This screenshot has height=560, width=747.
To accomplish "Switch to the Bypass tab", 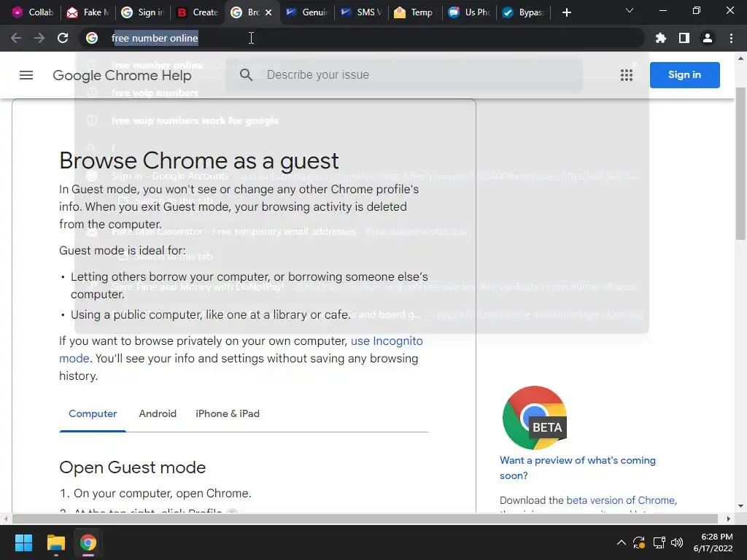I will point(523,12).
